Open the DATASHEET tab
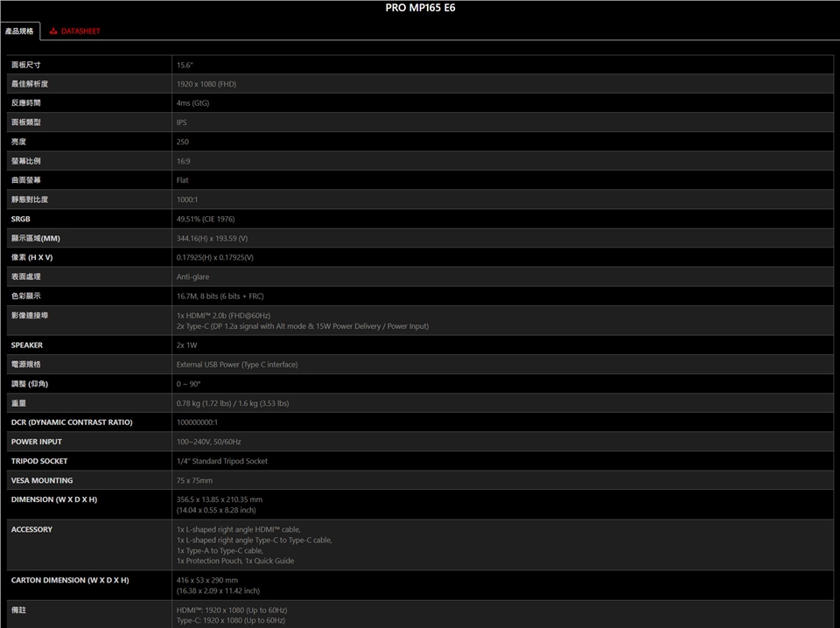 pos(80,31)
